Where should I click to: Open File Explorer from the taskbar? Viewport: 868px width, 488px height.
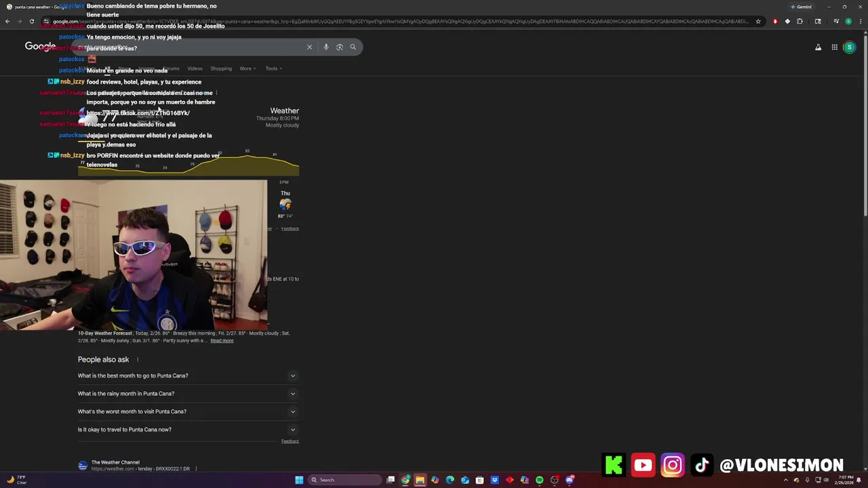(x=420, y=480)
